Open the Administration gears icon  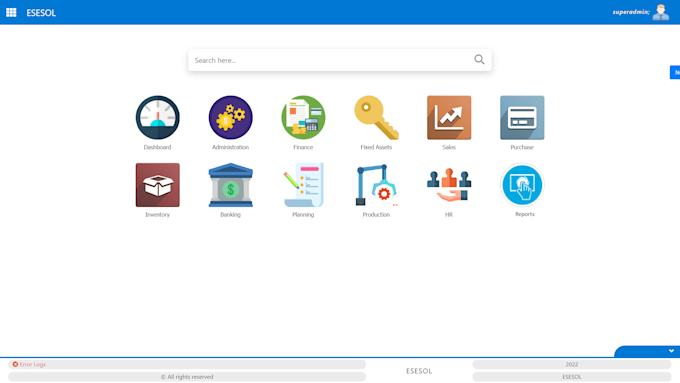tap(230, 118)
